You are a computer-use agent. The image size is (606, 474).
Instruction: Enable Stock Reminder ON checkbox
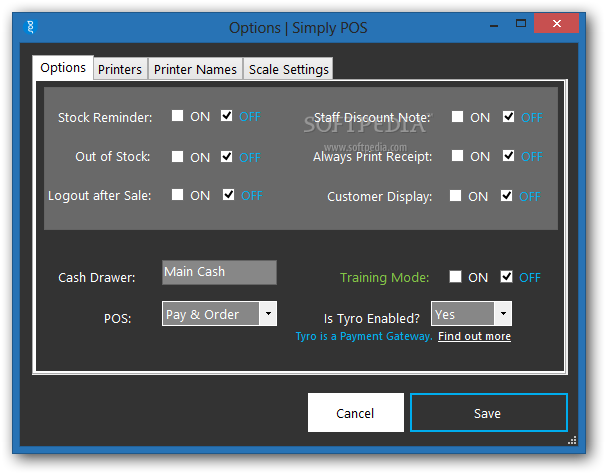point(177,116)
